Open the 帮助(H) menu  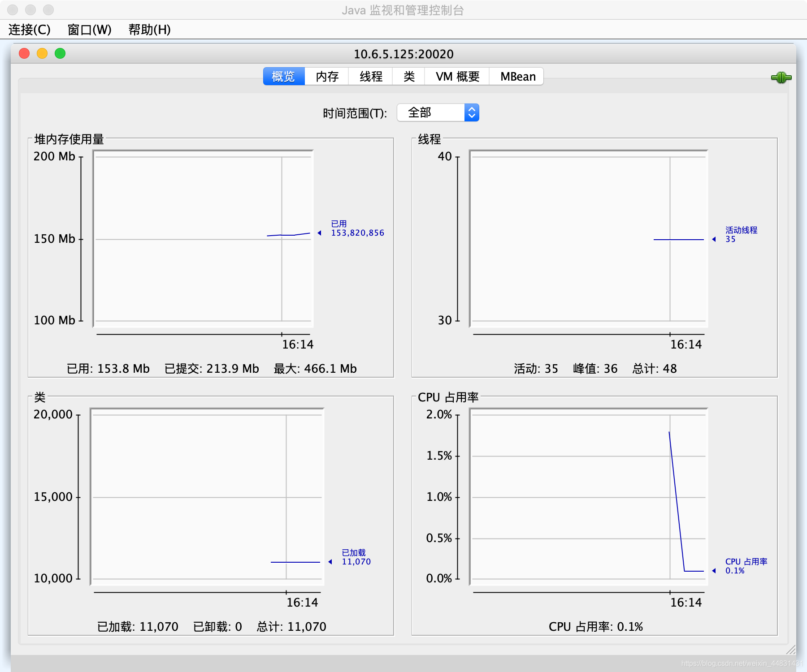pyautogui.click(x=149, y=30)
